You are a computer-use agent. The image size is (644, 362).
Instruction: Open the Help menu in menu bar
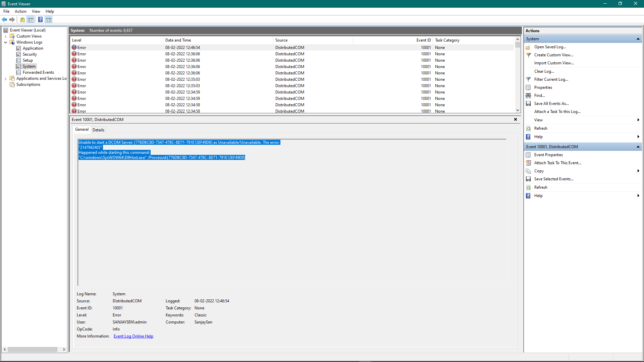pos(50,11)
